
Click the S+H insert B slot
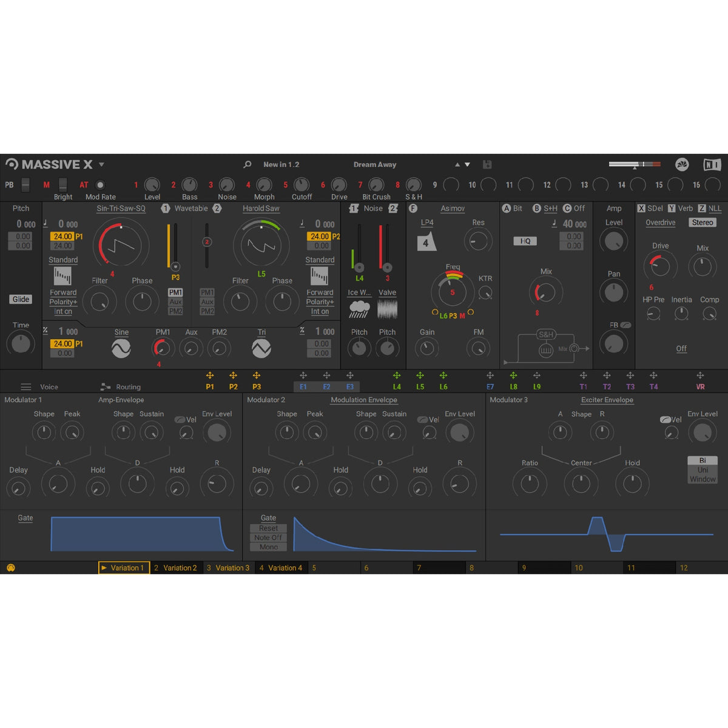[545, 208]
